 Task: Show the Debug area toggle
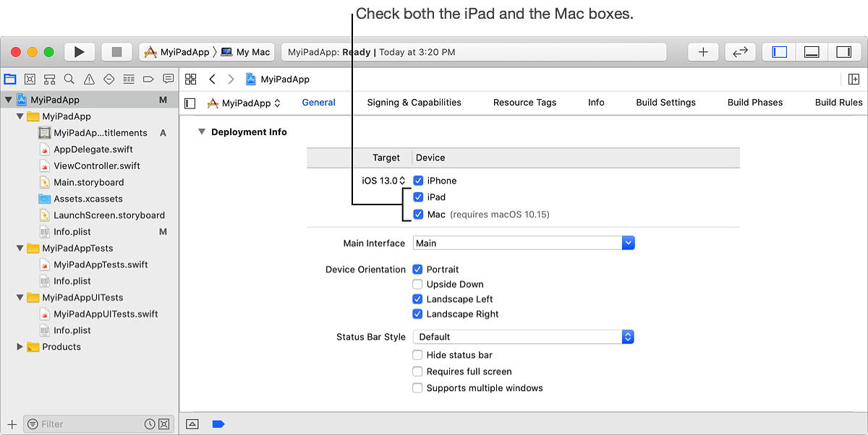tap(812, 52)
